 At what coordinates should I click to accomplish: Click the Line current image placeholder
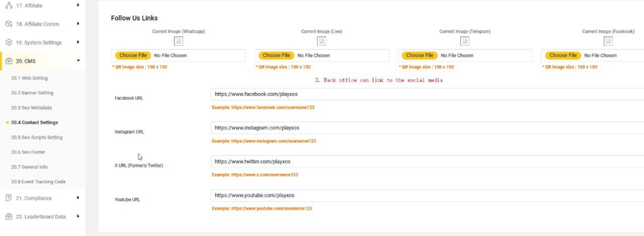321,41
